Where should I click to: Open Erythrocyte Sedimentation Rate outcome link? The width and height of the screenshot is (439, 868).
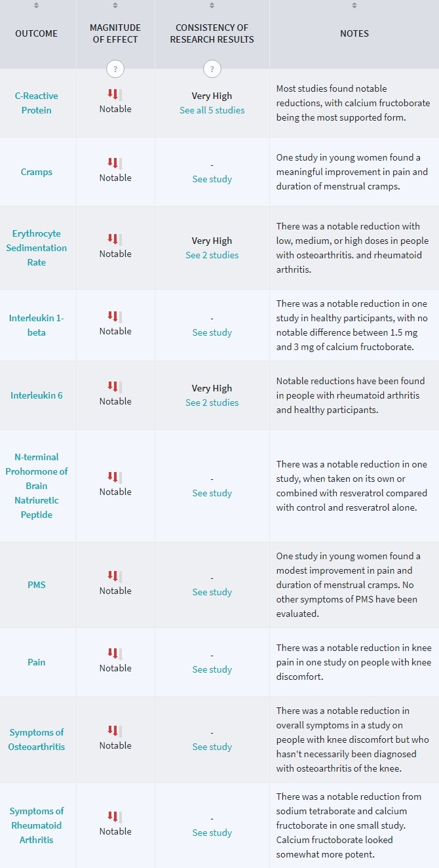(x=37, y=248)
